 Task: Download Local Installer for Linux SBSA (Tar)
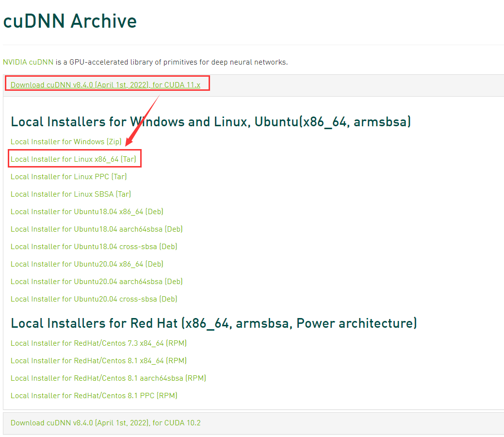coord(71,194)
